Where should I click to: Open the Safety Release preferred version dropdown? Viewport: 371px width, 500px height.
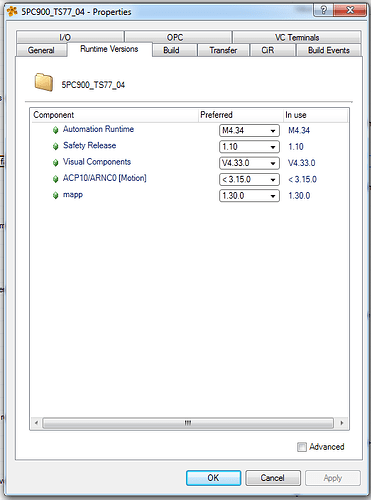tap(249, 147)
